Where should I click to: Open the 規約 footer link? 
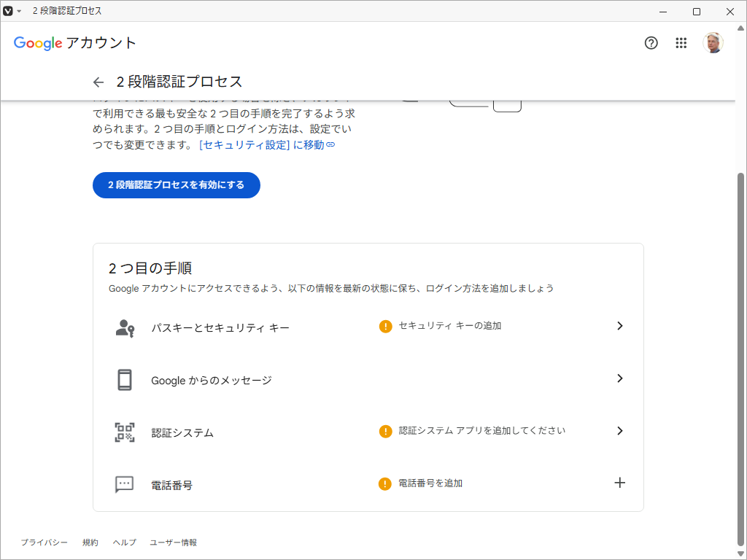[90, 542]
